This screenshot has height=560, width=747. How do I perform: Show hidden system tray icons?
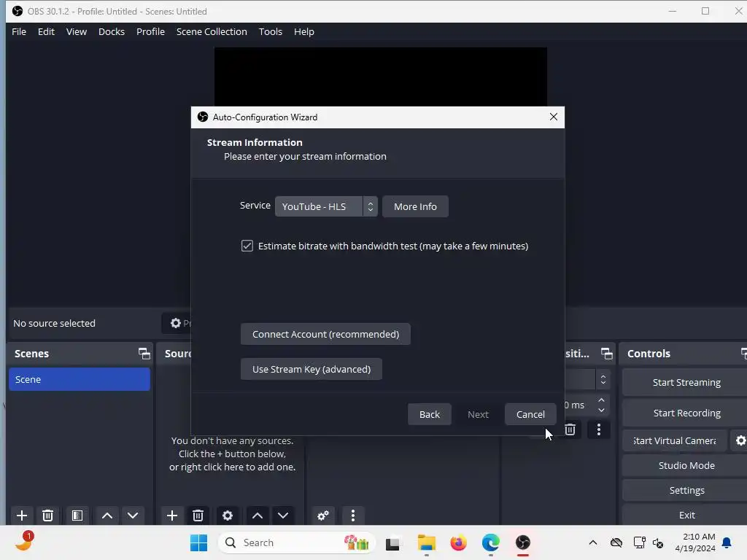click(x=592, y=542)
